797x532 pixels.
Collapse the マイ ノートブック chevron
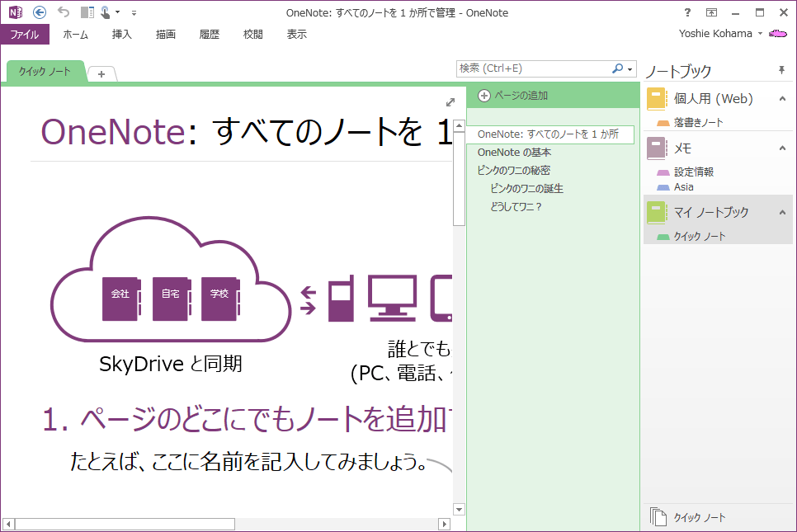[782, 213]
